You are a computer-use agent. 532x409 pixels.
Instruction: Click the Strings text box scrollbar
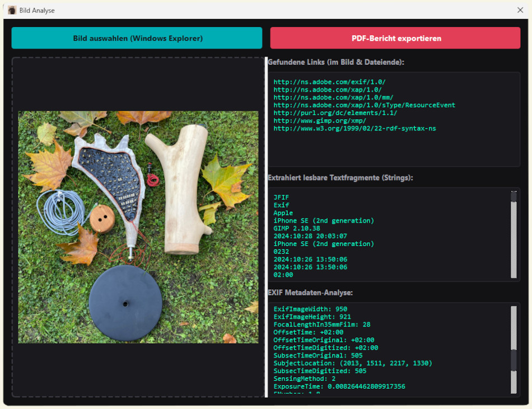click(514, 234)
